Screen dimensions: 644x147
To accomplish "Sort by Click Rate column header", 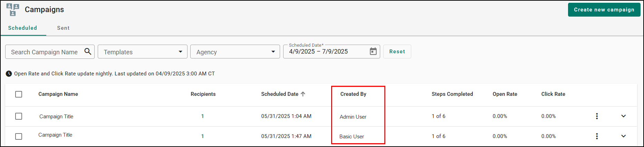I will 553,94.
